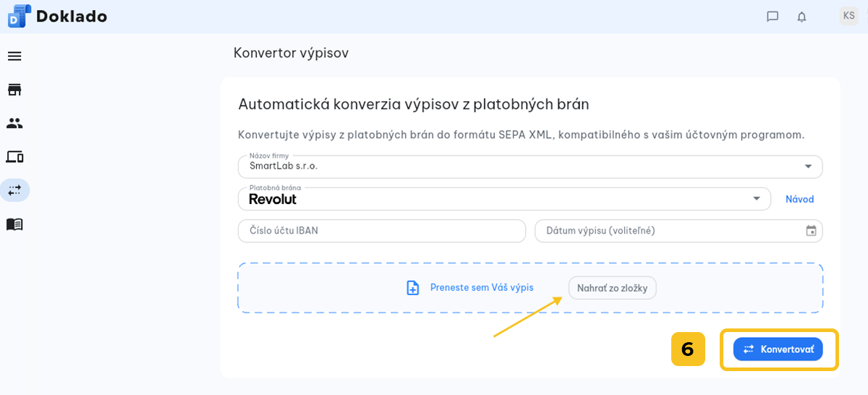Click the Návod link

[800, 199]
